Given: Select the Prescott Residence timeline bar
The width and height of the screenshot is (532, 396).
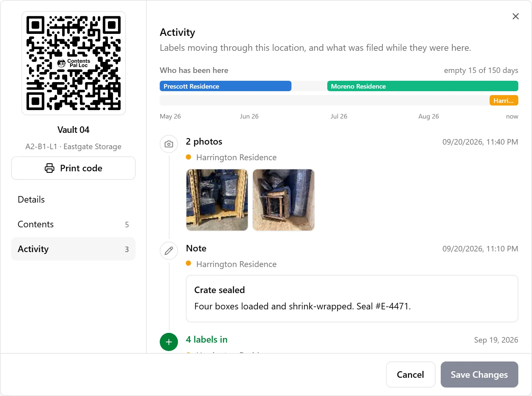Looking at the screenshot, I should click(226, 86).
